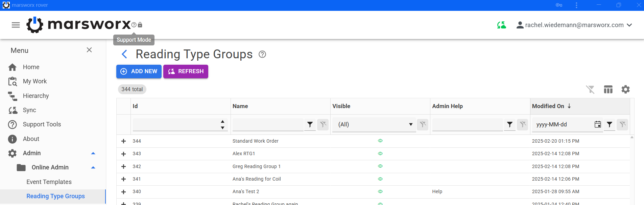
Task: Click the Id filter stepper arrows
Action: pos(222,124)
